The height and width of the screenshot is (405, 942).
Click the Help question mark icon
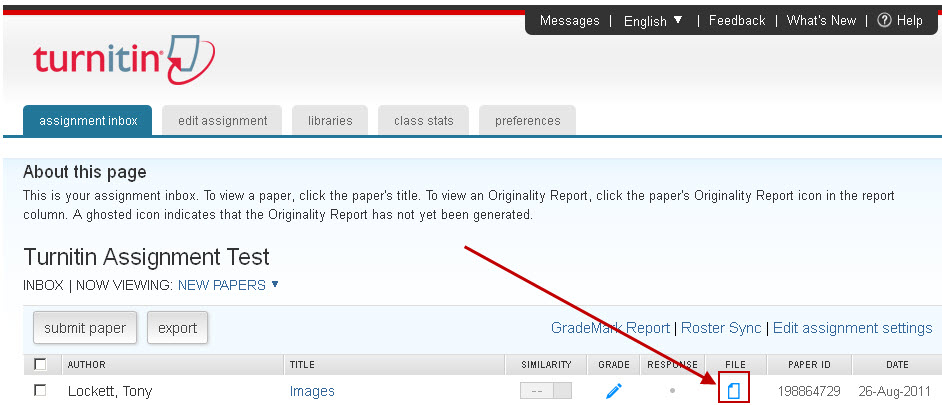point(884,20)
